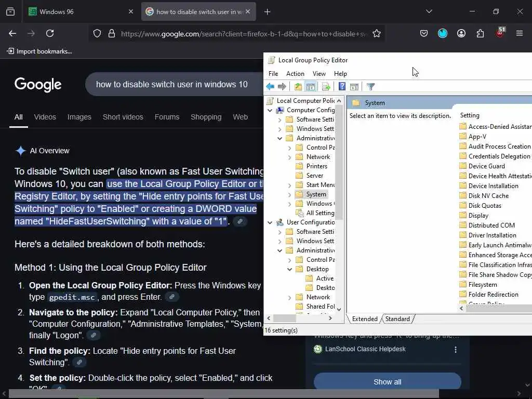This screenshot has width=532, height=399.
Task: Open a new Firefox tab
Action: [x=268, y=12]
